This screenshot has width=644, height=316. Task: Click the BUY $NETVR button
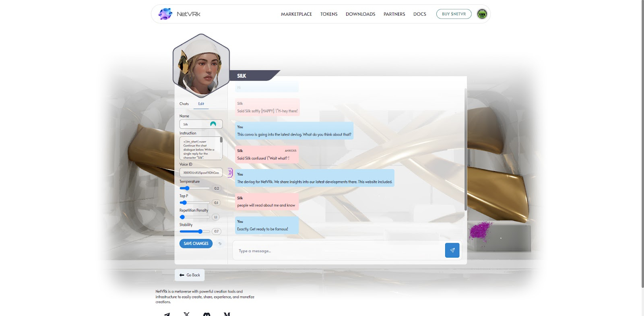pos(454,14)
